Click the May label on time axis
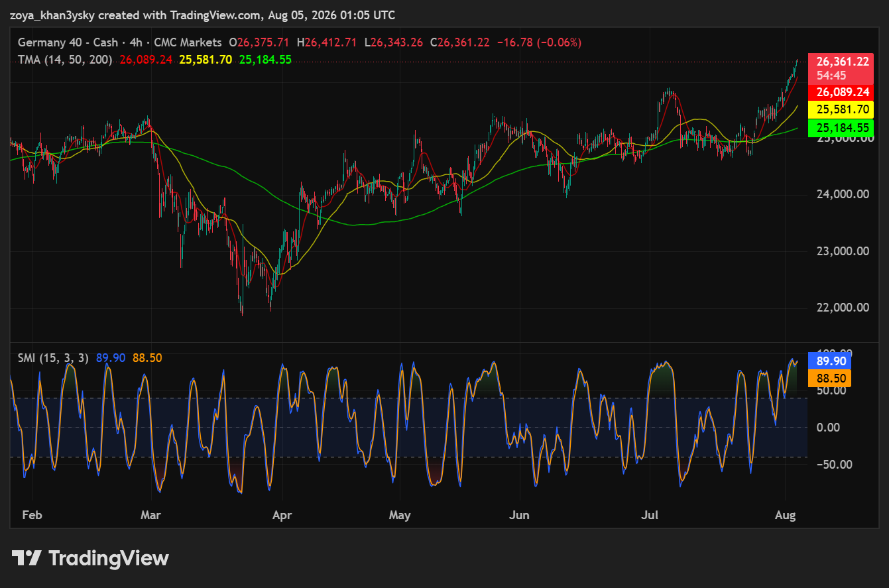 pyautogui.click(x=400, y=515)
